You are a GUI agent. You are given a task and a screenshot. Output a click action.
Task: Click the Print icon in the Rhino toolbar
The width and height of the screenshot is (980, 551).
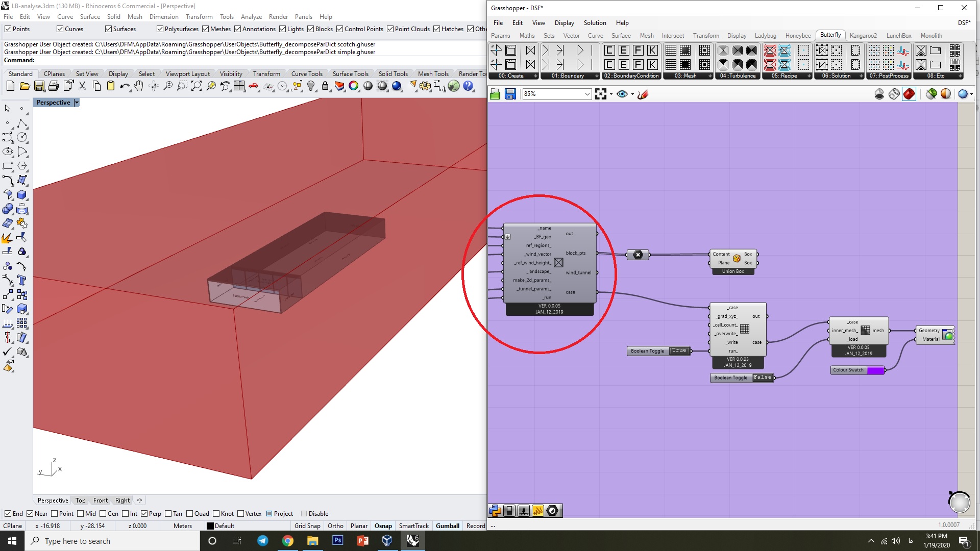[x=53, y=86]
